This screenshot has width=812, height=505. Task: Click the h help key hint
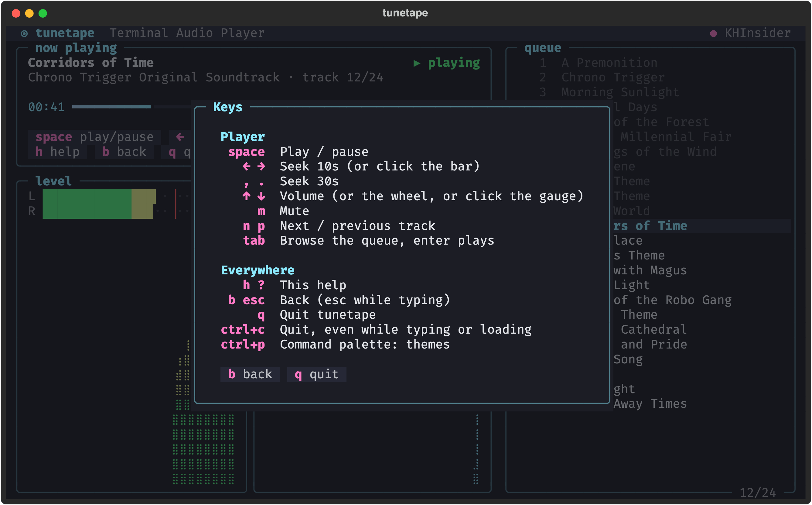[x=57, y=152]
